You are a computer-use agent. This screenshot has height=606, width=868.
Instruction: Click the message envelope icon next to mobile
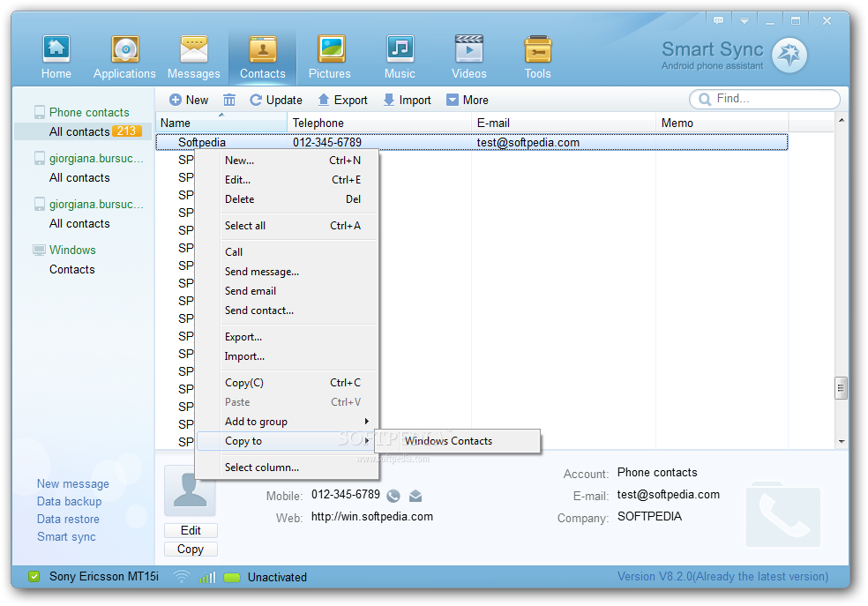coord(415,496)
